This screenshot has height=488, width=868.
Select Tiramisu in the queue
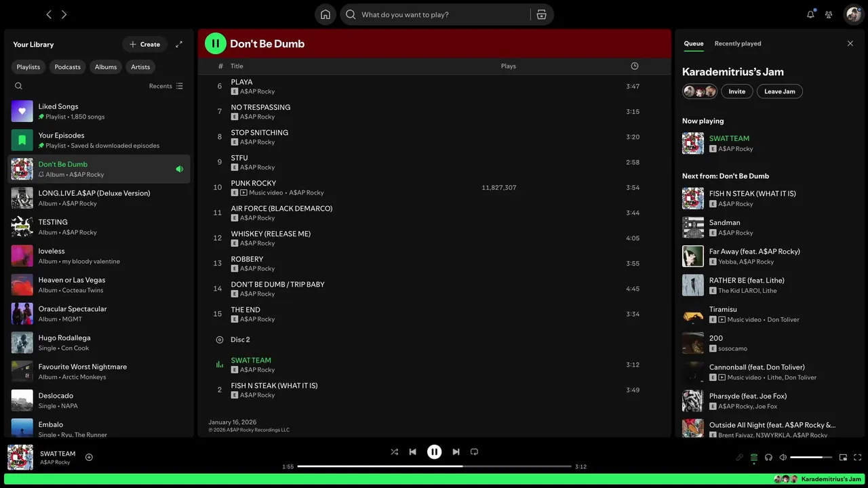[770, 314]
